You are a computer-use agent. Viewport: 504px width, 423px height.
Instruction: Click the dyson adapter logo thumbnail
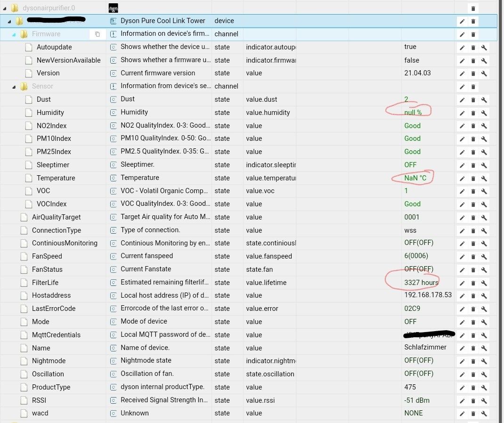[x=113, y=8]
